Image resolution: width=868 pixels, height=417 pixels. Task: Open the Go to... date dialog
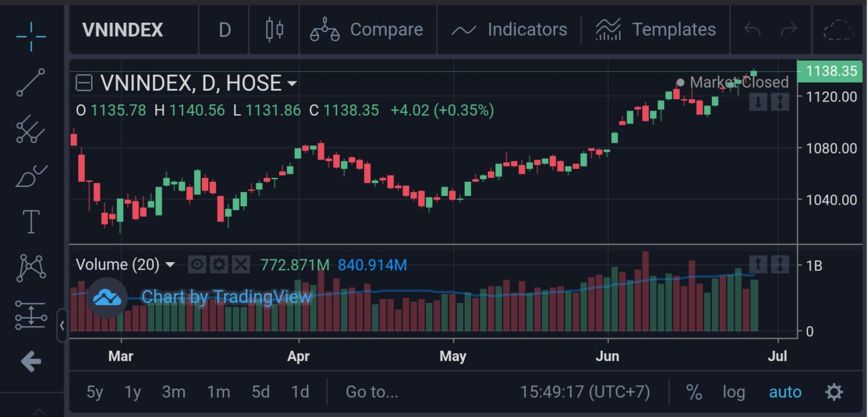click(372, 391)
